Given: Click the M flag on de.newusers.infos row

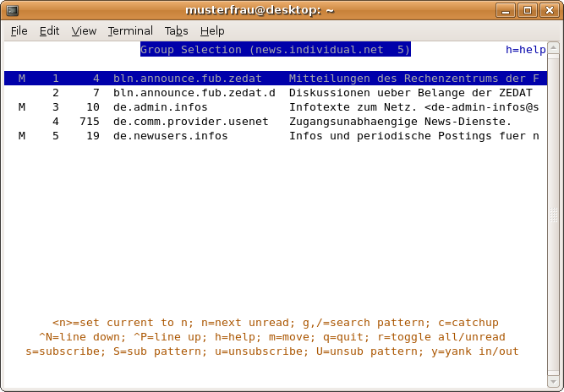Looking at the screenshot, I should (22, 136).
